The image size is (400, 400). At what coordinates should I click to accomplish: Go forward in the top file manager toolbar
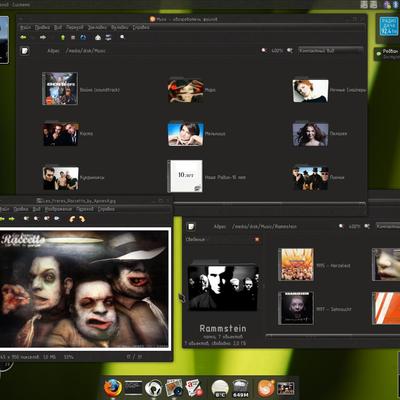coord(43,37)
